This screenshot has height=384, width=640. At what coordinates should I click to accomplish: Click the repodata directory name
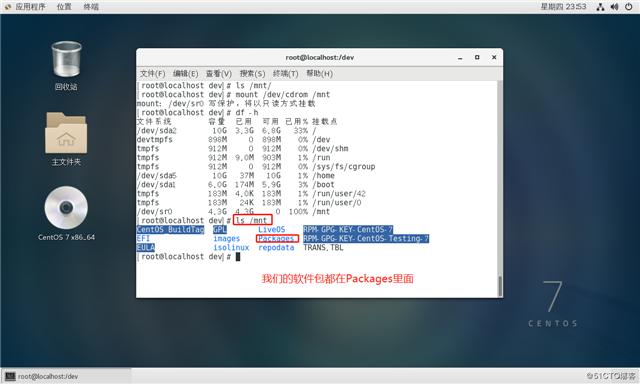[276, 248]
